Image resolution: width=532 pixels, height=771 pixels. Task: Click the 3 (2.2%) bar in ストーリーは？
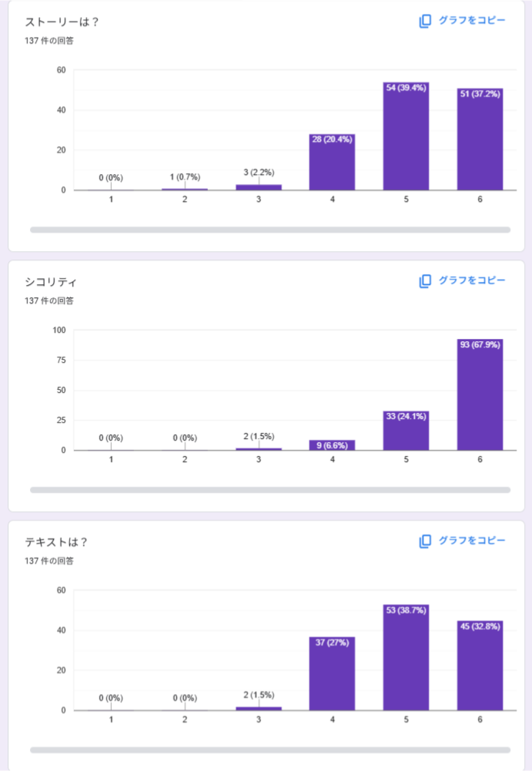click(x=259, y=187)
